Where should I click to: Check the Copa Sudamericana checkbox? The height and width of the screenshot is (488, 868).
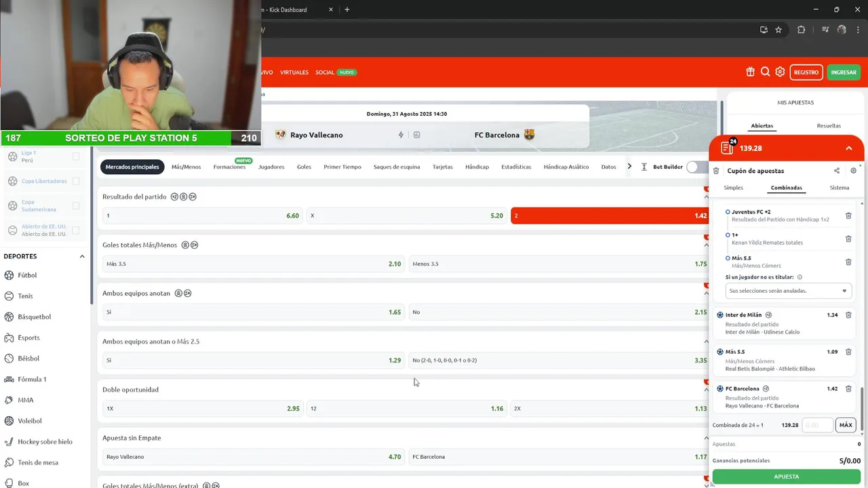[x=76, y=205]
